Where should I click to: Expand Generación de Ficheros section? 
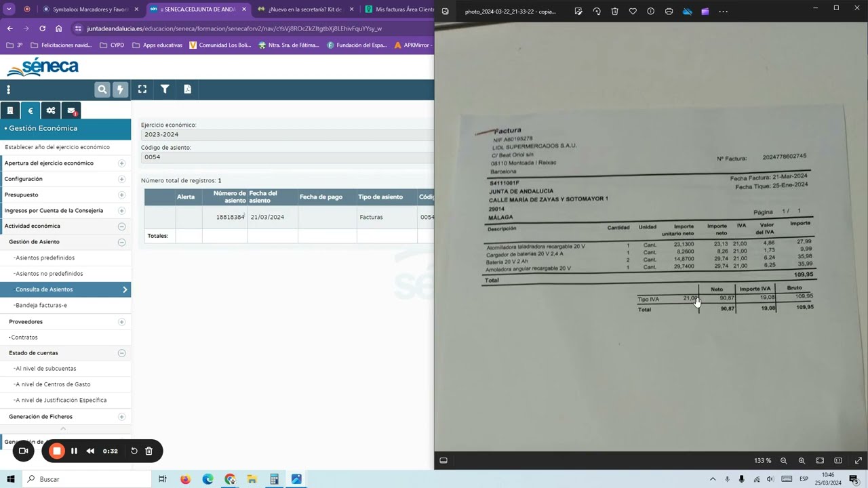tap(121, 417)
